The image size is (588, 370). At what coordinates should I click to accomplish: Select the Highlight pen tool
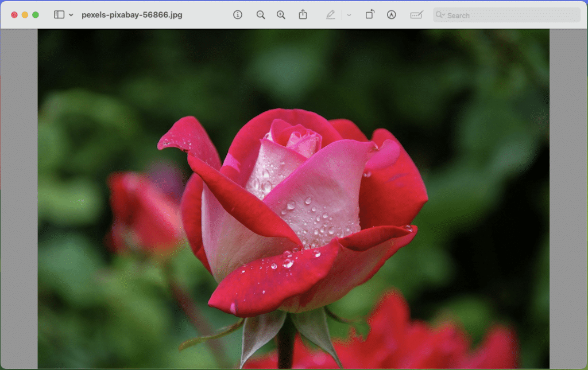(x=330, y=15)
